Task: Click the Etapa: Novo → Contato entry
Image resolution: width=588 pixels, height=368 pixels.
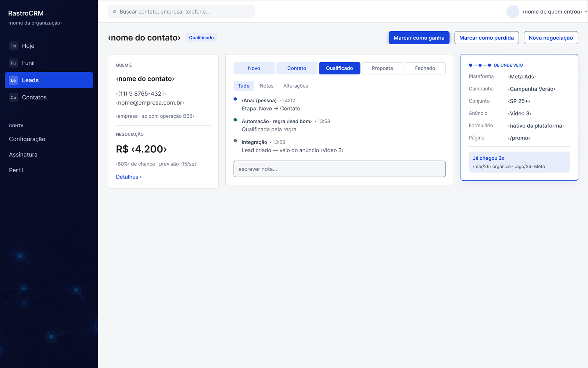Action: coord(271,109)
